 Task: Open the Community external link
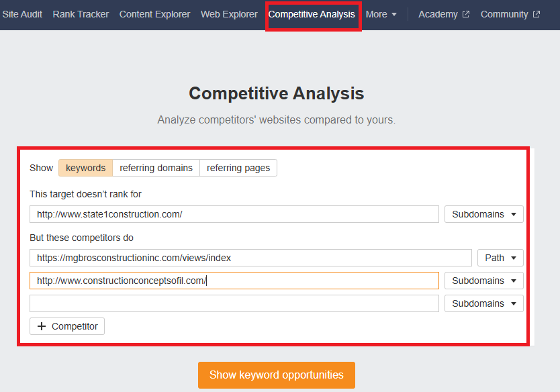pyautogui.click(x=510, y=14)
